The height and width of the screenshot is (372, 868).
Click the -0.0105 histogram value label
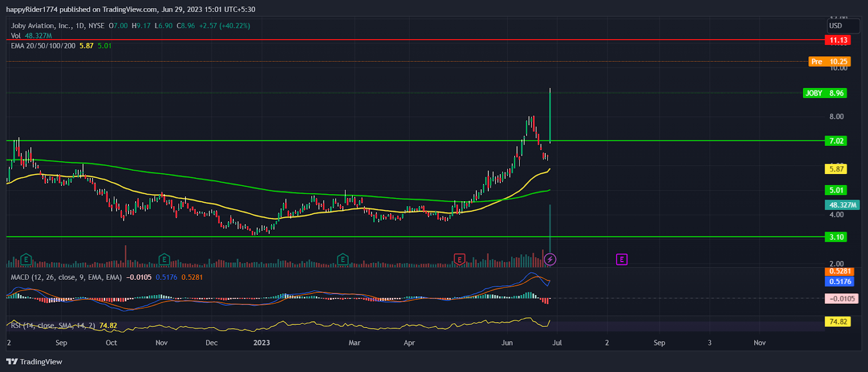(841, 299)
